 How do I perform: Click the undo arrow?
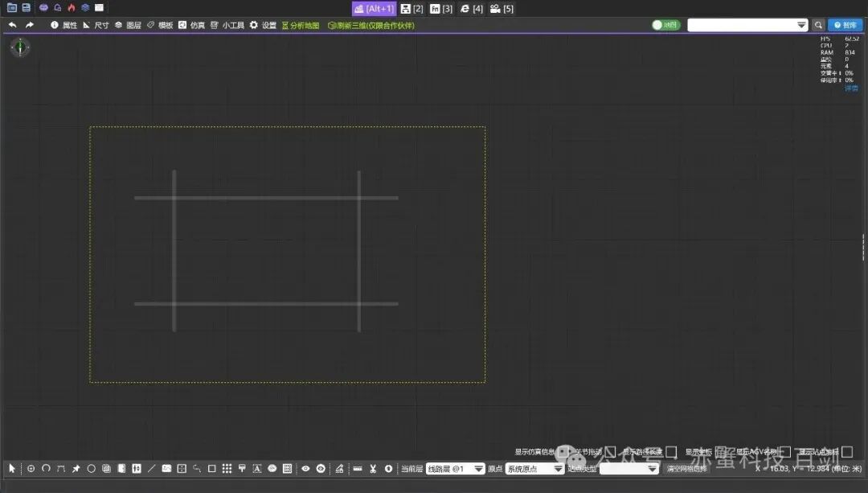(12, 25)
